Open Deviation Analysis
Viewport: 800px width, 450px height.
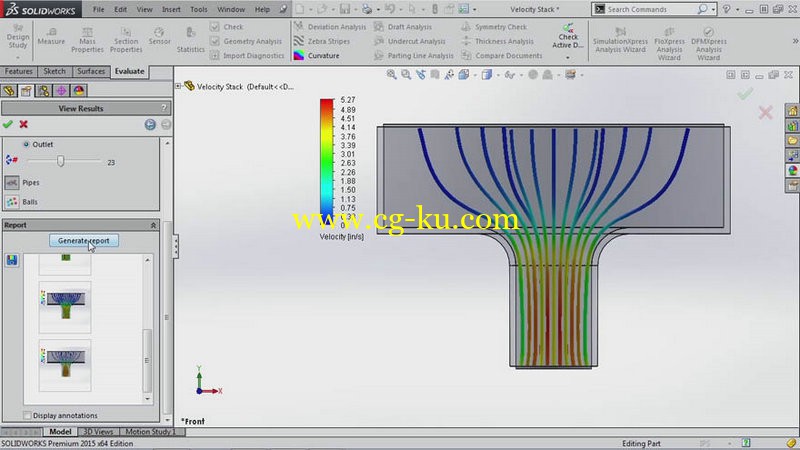click(x=330, y=27)
